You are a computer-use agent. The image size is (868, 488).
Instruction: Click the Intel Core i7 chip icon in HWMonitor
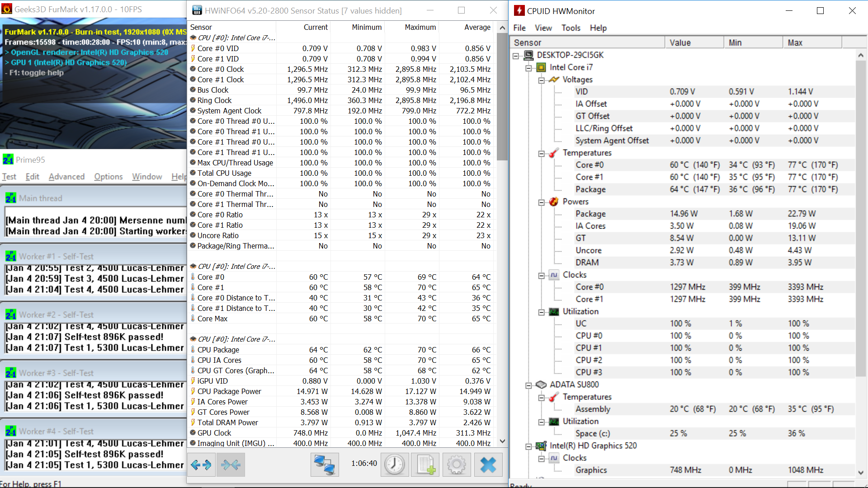pos(541,67)
